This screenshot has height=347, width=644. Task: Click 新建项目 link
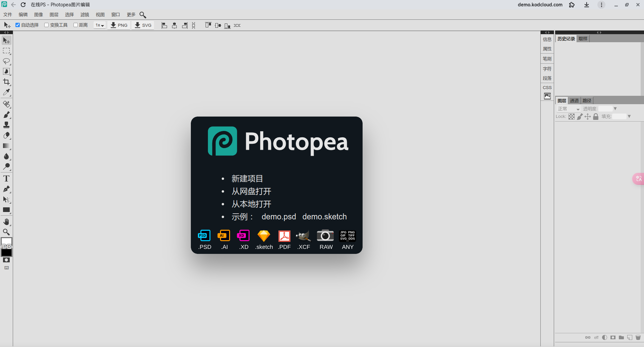point(247,179)
